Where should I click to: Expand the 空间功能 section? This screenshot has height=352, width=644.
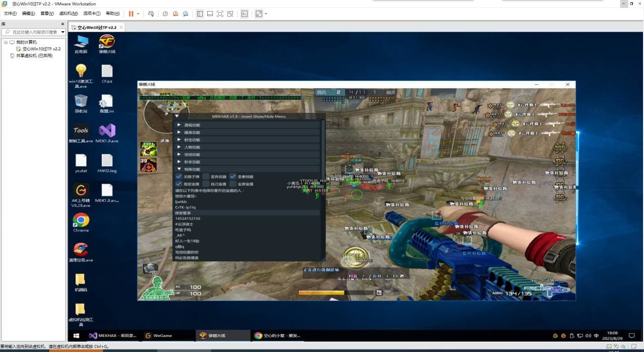(x=247, y=155)
